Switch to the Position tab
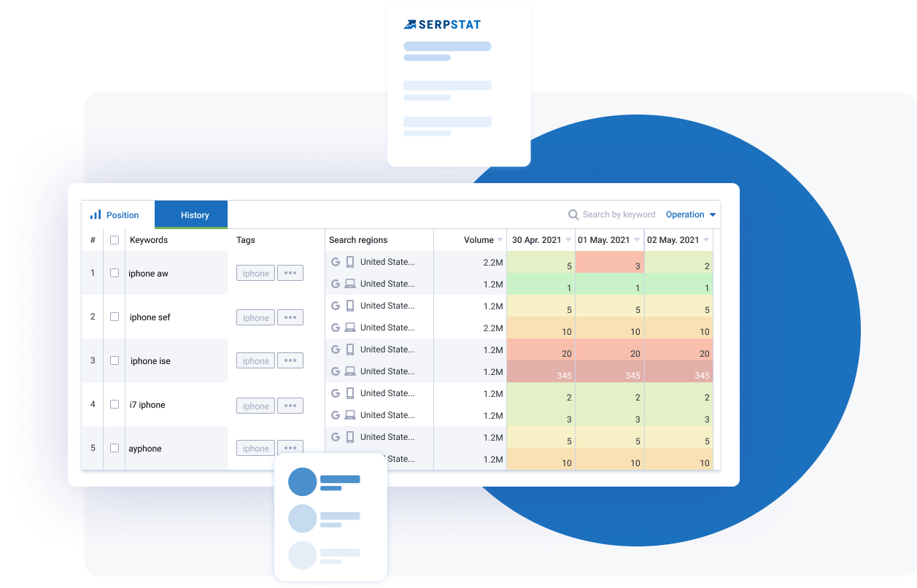The image size is (917, 588). [118, 214]
